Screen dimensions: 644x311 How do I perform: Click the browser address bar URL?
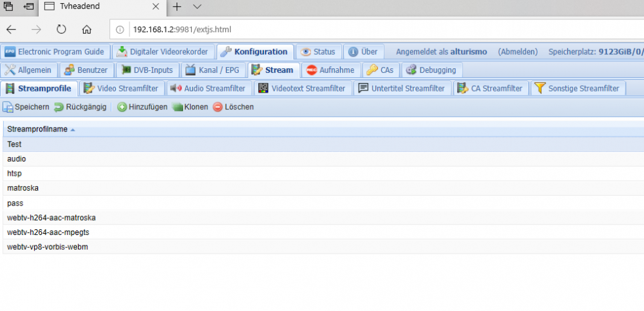coord(182,30)
